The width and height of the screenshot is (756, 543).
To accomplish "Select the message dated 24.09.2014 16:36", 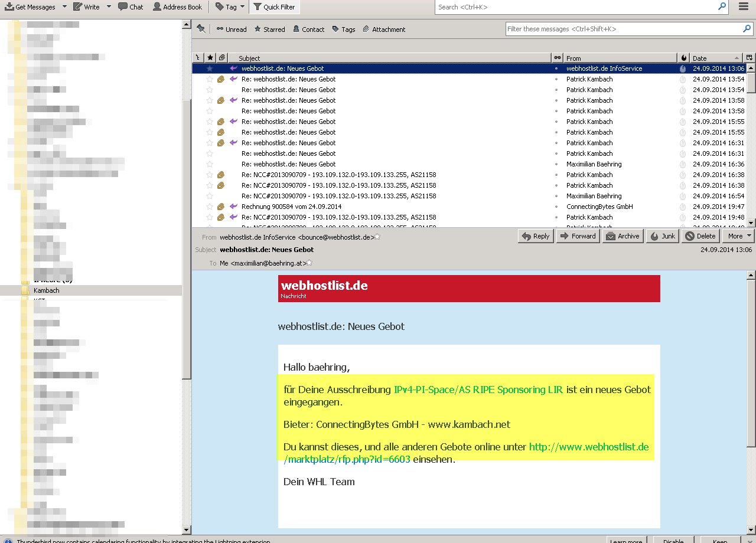I will (470, 164).
